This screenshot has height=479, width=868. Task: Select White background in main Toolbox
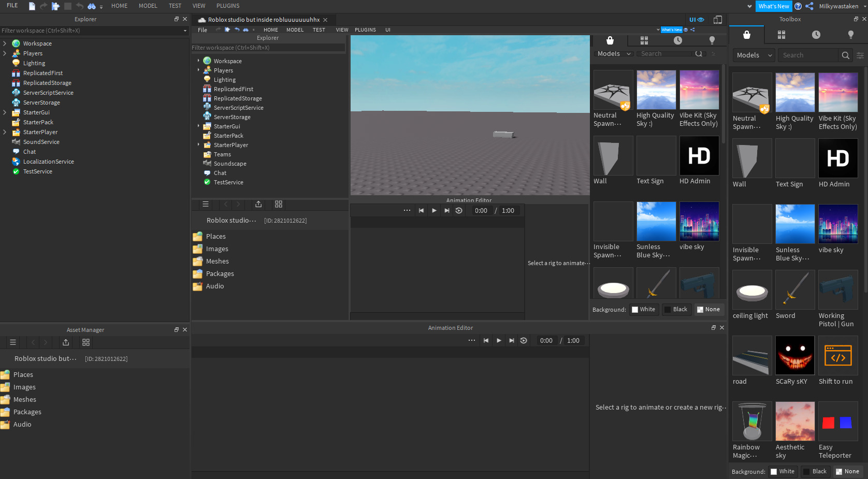click(783, 471)
